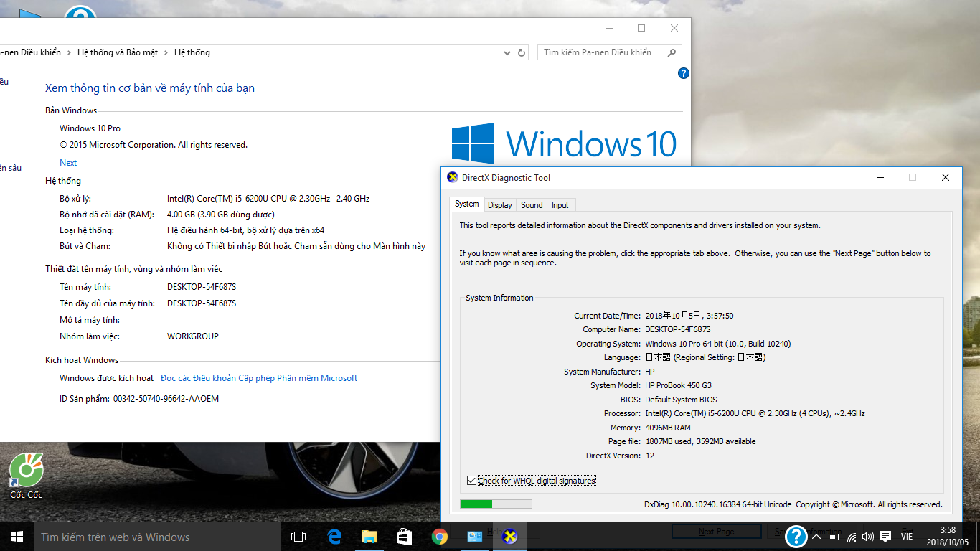Click the help icon in the Control Panel window
The image size is (980, 551).
[x=684, y=73]
